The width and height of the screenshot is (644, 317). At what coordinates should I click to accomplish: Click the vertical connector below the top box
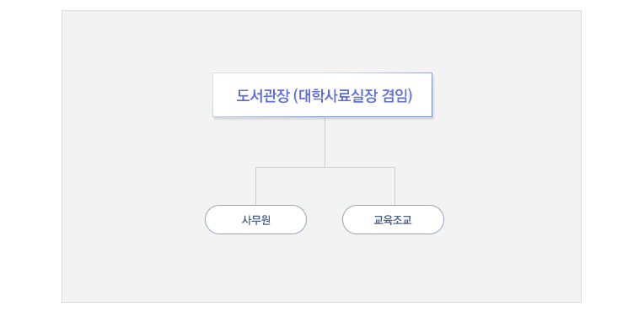325,142
